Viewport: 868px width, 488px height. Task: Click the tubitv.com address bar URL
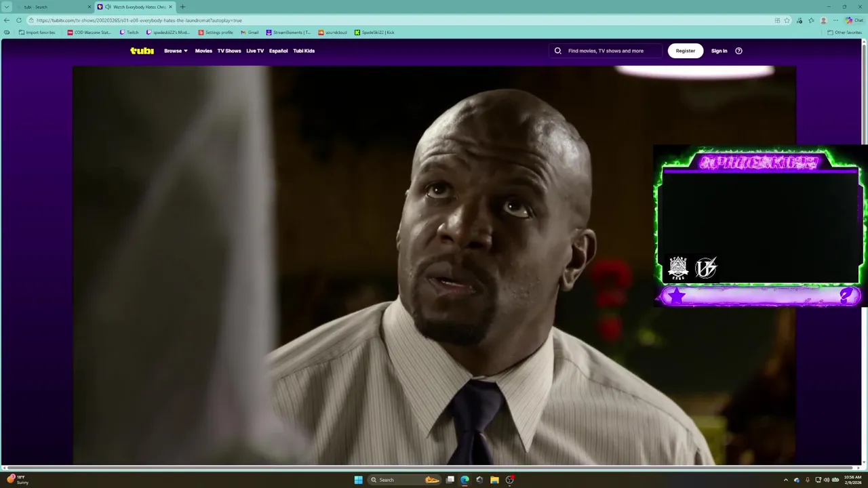[x=139, y=20]
